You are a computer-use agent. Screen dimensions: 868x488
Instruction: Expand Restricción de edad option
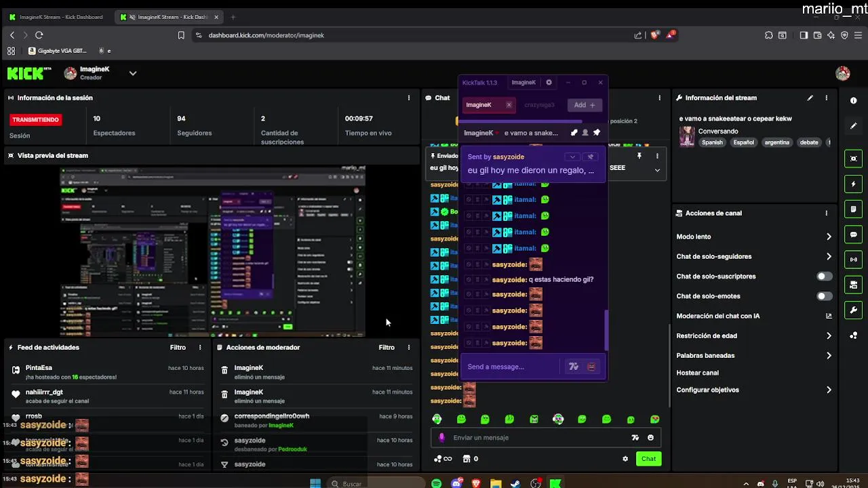click(x=828, y=335)
